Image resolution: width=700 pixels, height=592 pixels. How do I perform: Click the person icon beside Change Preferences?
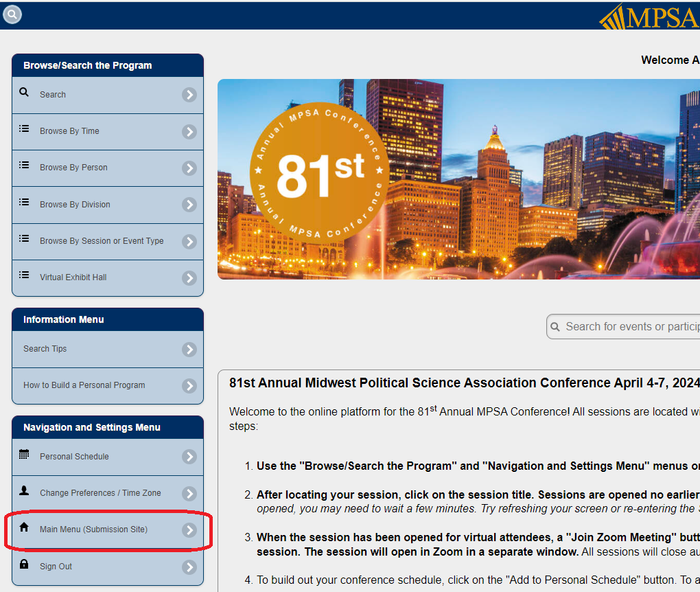pos(24,490)
